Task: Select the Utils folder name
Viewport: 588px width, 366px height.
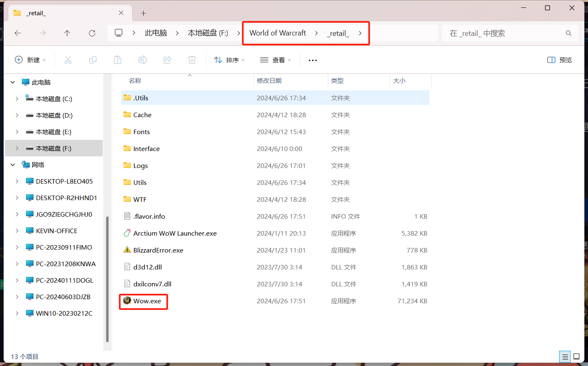Action: coord(140,182)
